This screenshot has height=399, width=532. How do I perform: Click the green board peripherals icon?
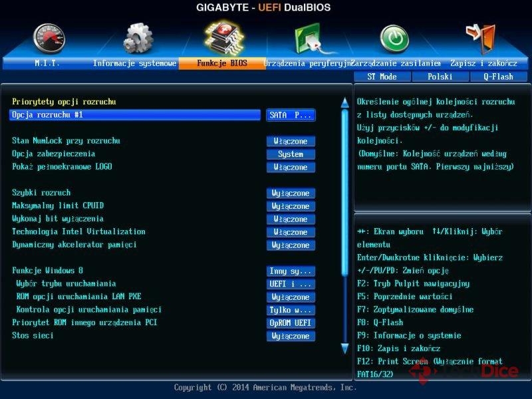pyautogui.click(x=312, y=39)
